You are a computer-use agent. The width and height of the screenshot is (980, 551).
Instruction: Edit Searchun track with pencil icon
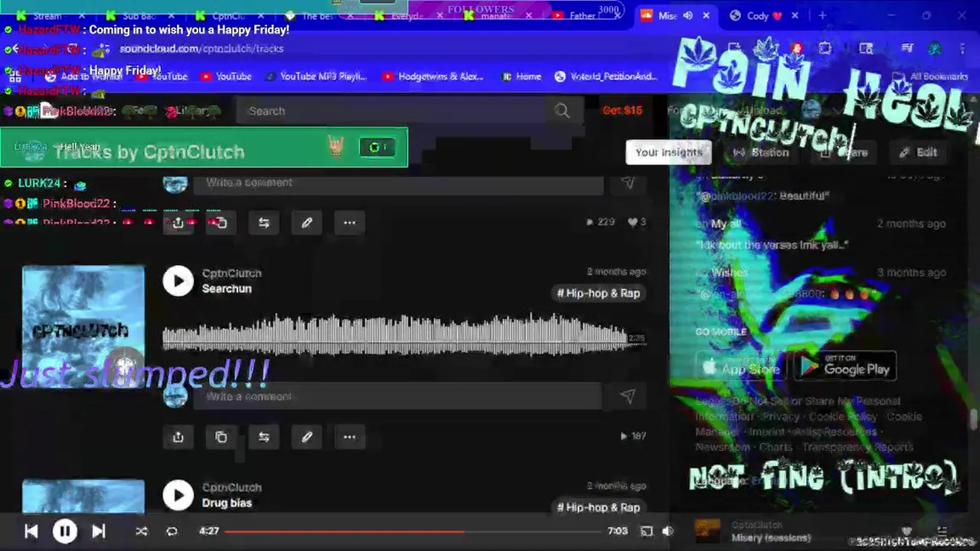coord(307,437)
